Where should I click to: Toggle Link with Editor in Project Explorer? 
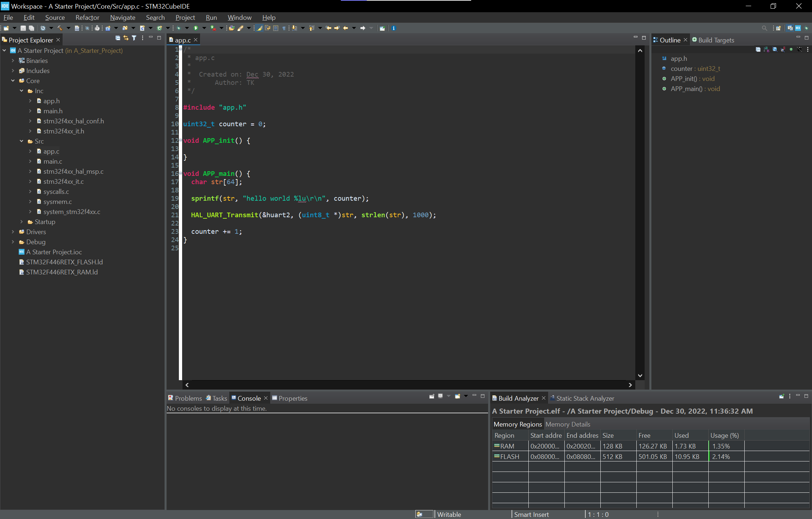(126, 38)
